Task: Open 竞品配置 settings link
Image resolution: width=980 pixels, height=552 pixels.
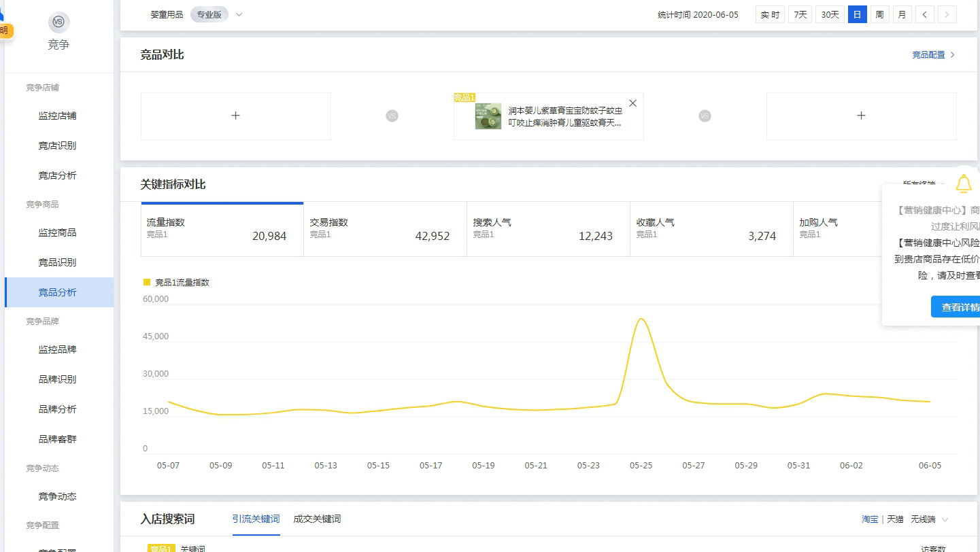Action: (x=933, y=55)
